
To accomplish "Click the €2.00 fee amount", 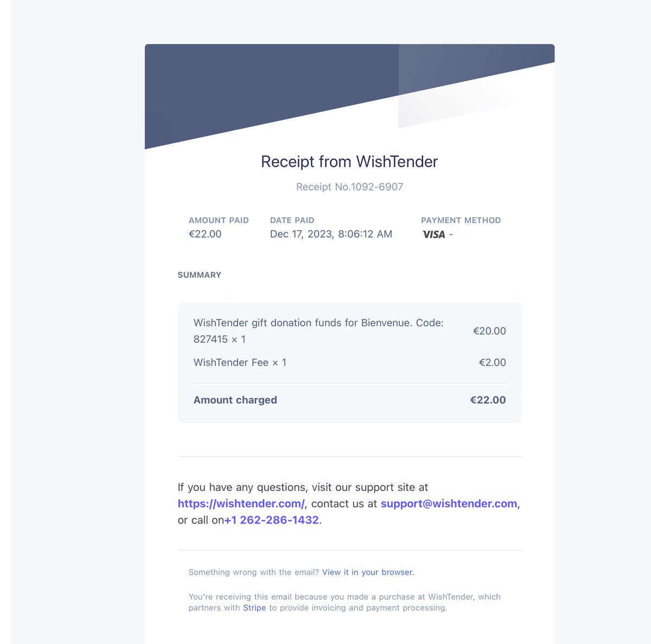I will 493,362.
